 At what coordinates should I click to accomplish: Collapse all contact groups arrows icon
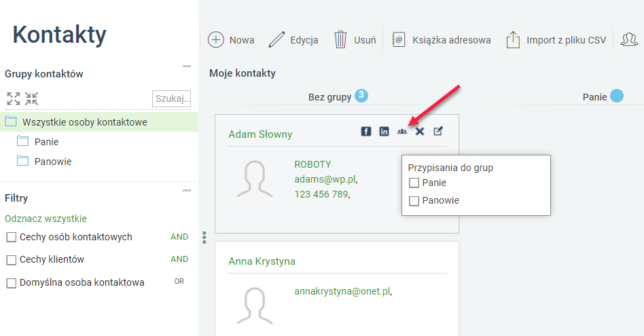[31, 98]
